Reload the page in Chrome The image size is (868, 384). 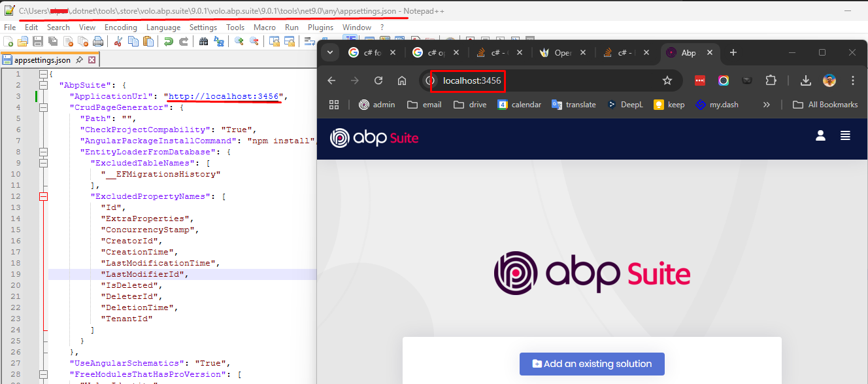378,80
